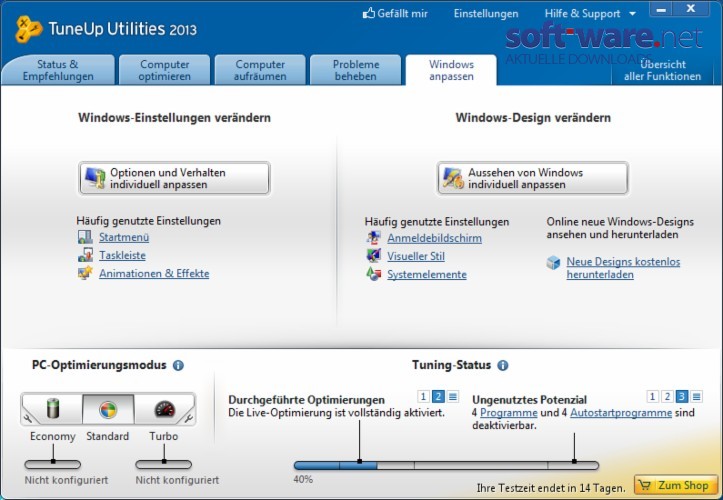
Task: Click the Anmeldebildschirm icon
Action: pos(373,238)
